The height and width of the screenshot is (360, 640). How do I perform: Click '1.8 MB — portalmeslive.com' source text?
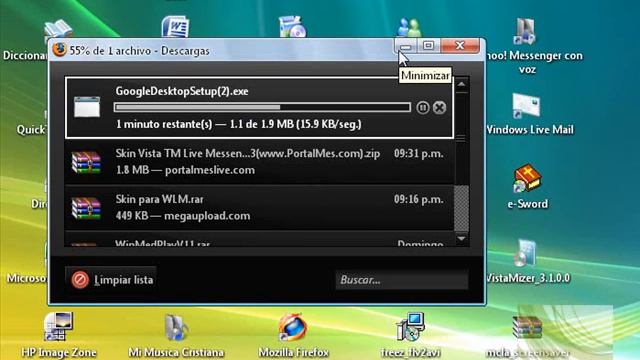pos(185,170)
